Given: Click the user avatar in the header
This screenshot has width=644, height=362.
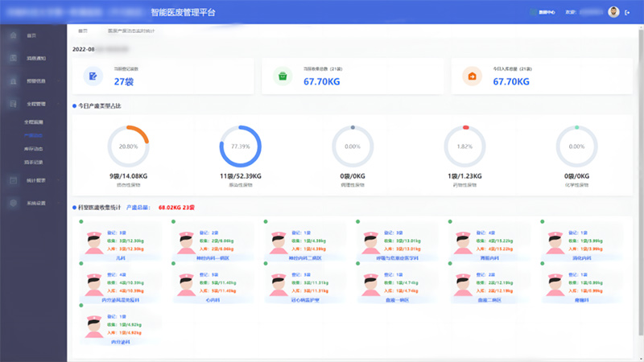Looking at the screenshot, I should click(x=613, y=12).
